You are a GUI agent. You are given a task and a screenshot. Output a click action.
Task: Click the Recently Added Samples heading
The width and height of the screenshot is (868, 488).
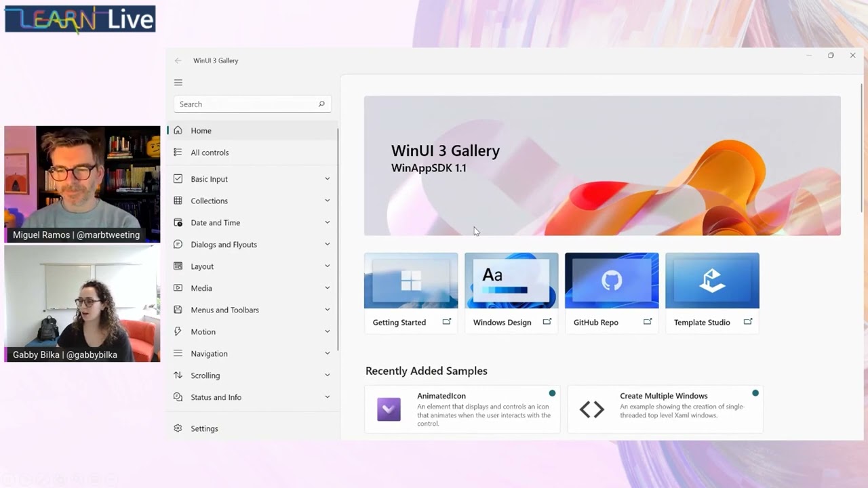(427, 371)
